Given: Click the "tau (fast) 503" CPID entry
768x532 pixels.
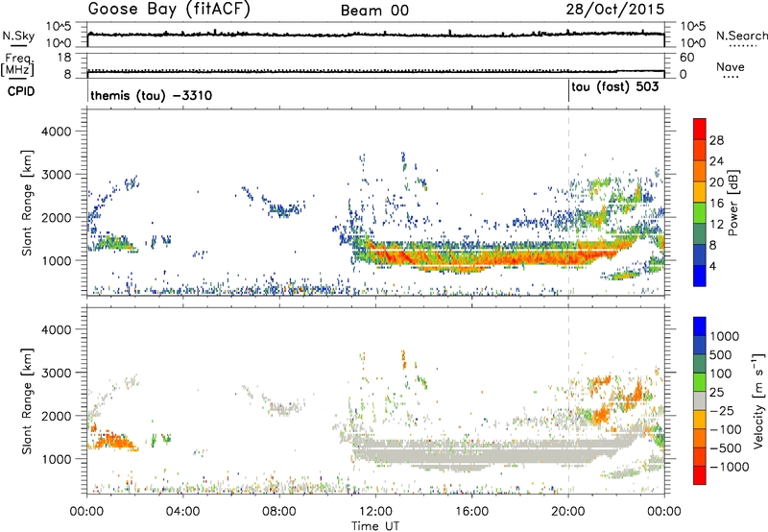Looking at the screenshot, I should (615, 87).
